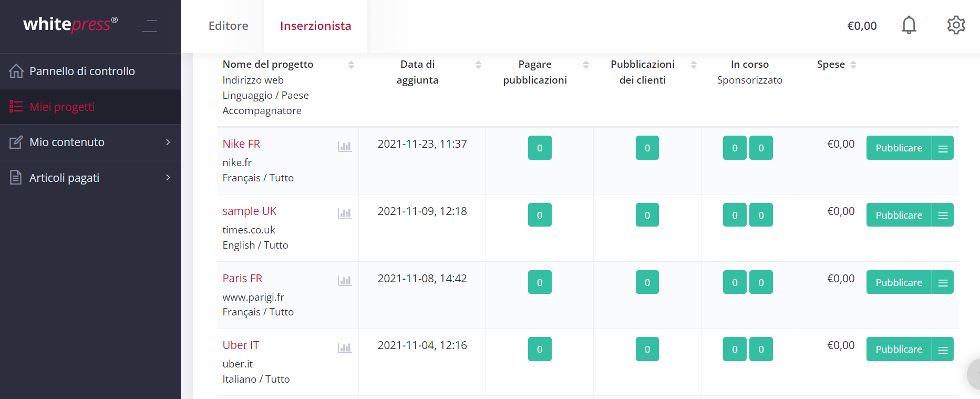Open the Uber IT project link
Screen dimensions: 980x399
[241, 345]
